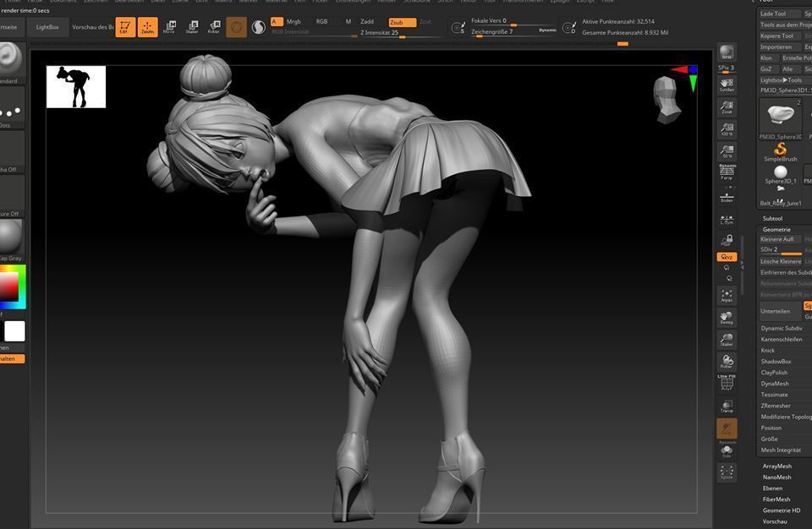The width and height of the screenshot is (812, 529).
Task: Toggle L.Sym local symmetry
Action: tap(727, 220)
